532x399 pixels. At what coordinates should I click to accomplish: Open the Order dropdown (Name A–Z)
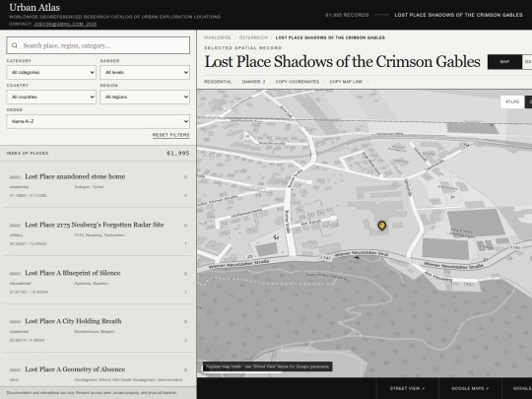click(x=99, y=121)
